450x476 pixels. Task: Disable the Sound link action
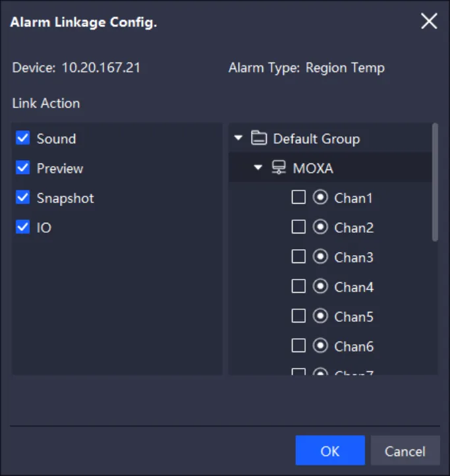[x=23, y=138]
